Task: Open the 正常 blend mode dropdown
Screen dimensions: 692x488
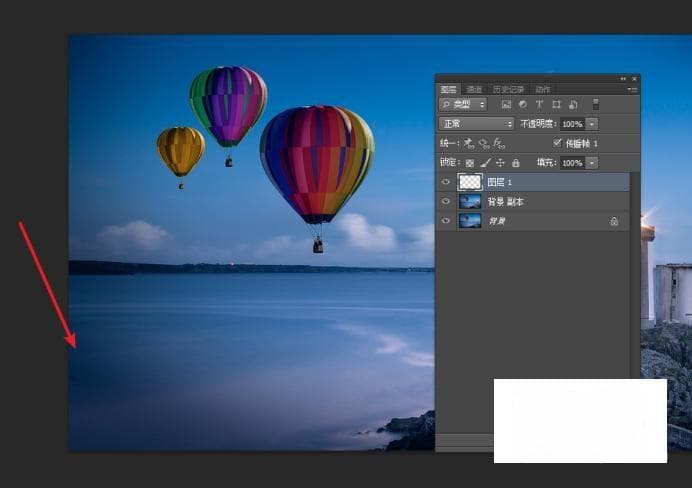Action: click(x=477, y=124)
